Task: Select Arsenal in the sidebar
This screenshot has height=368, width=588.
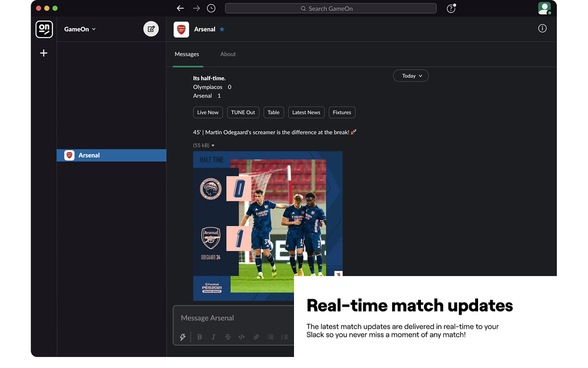Action: (x=111, y=155)
